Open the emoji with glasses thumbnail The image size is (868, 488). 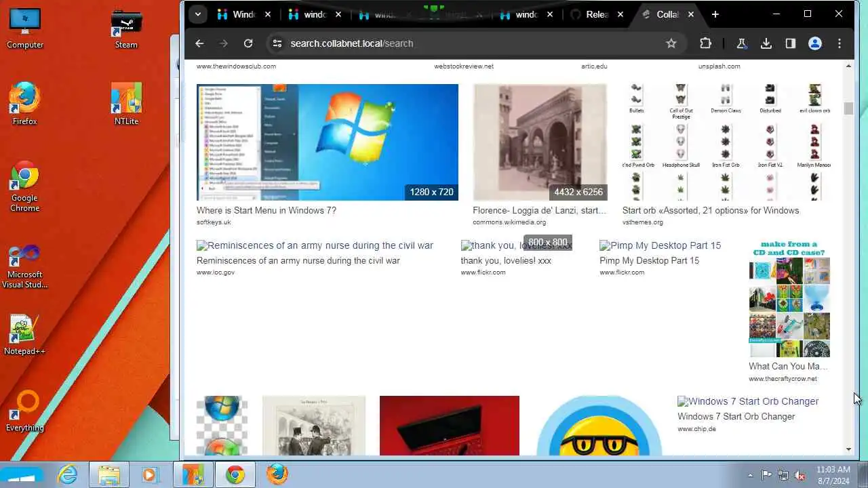point(599,426)
